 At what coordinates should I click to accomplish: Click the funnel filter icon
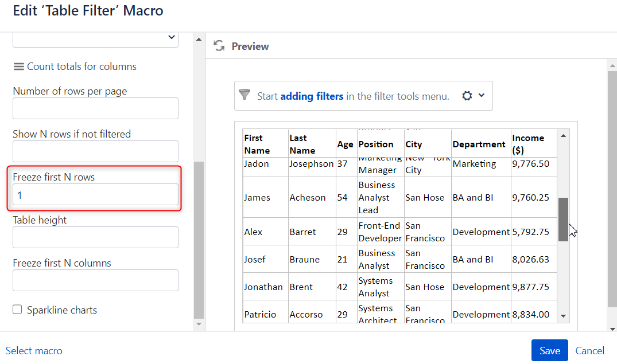pos(245,95)
